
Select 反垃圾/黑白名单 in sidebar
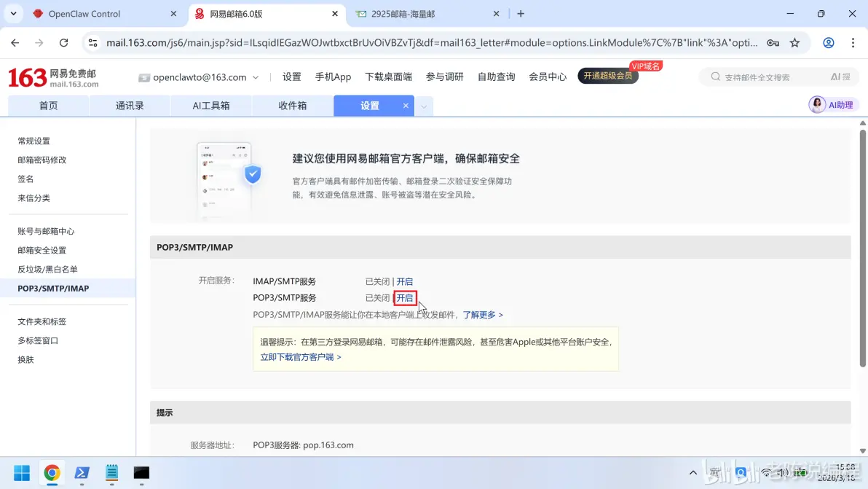[47, 269]
